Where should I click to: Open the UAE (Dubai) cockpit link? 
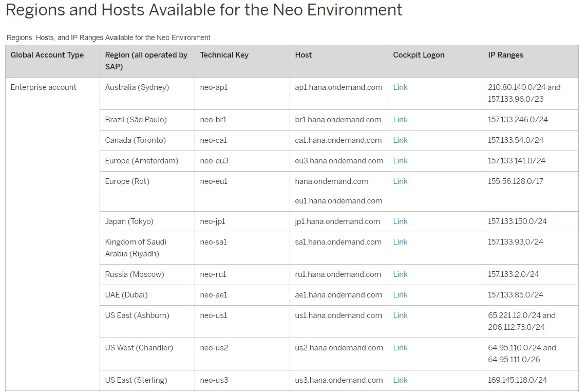400,295
